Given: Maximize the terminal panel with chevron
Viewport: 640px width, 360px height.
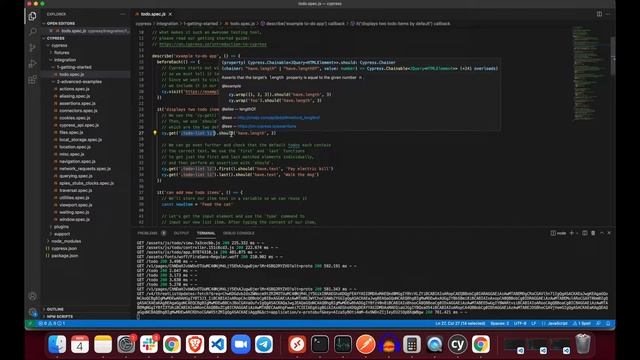Looking at the screenshot, I should click(x=602, y=233).
